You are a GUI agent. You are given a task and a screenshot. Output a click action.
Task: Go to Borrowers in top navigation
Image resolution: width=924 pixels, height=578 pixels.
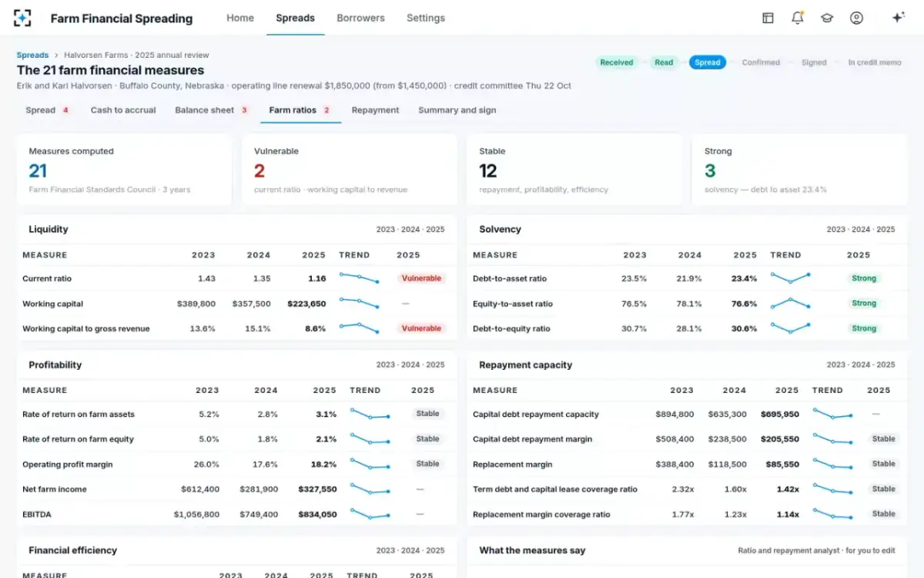pos(360,18)
